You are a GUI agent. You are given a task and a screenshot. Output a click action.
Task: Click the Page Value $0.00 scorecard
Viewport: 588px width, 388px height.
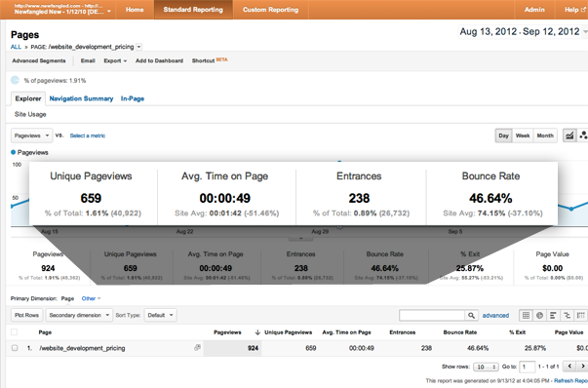point(552,266)
